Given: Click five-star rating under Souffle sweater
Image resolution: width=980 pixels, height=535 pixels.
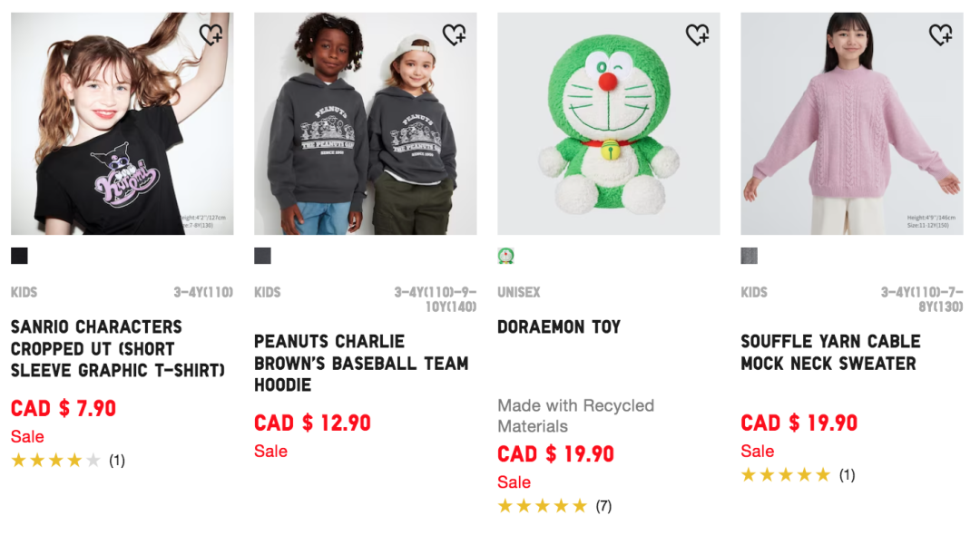Looking at the screenshot, I should [x=786, y=475].
